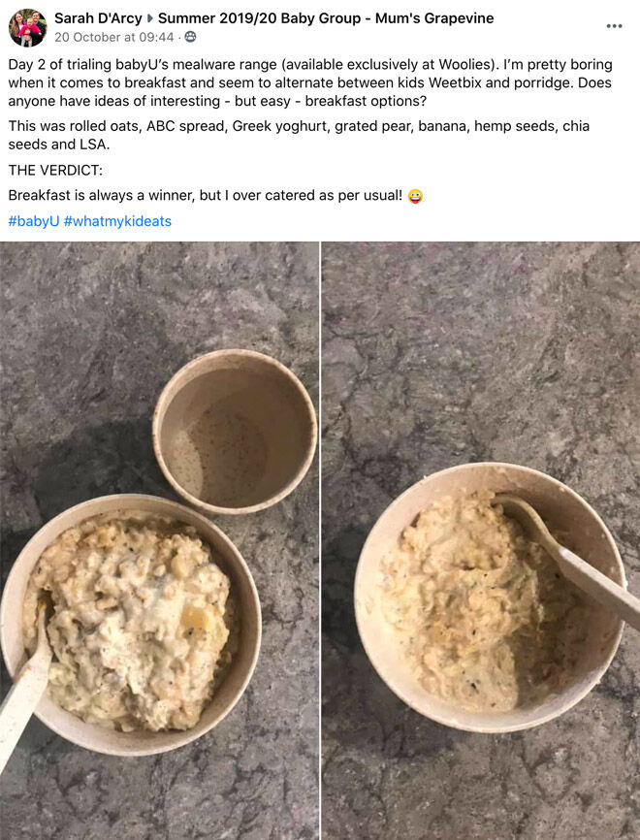
Task: Click the tongue-out emoji in the post
Action: click(x=415, y=196)
